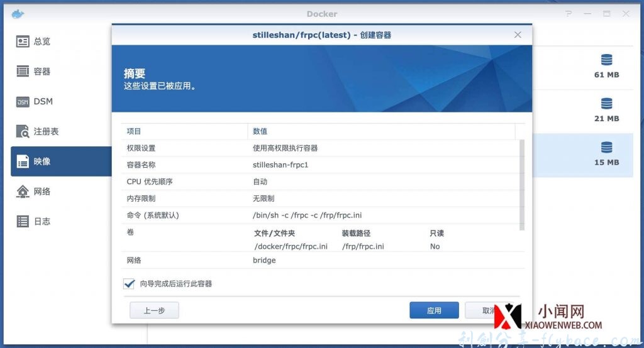
Task: Select the 命令 (系统默认) row label
Action: click(153, 215)
